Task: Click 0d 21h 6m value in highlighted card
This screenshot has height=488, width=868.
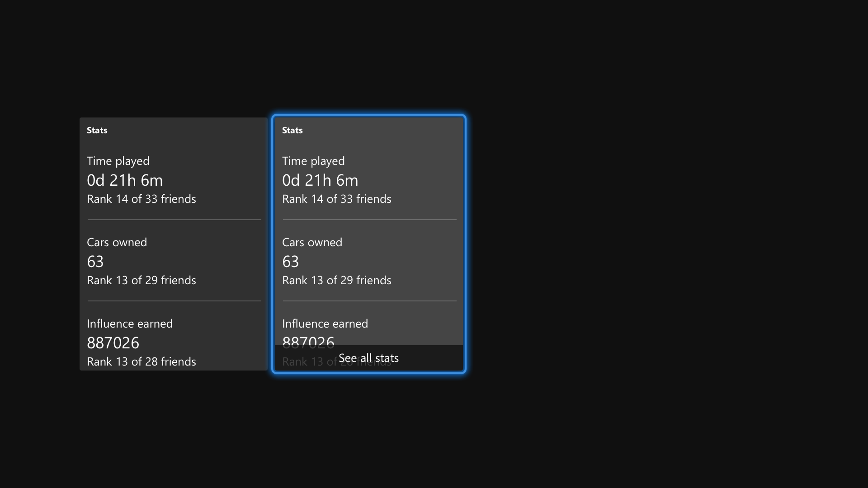Action: pyautogui.click(x=320, y=181)
